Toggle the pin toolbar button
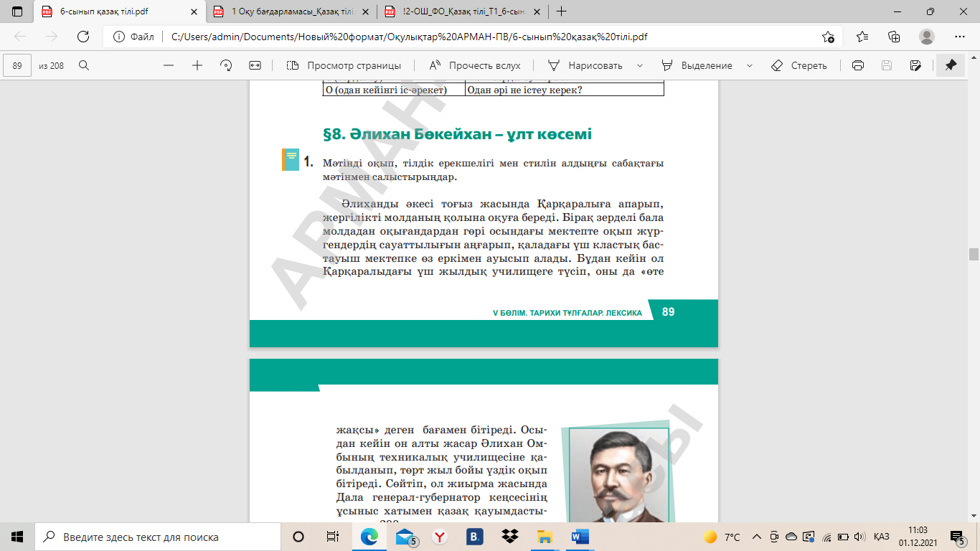 pyautogui.click(x=951, y=65)
